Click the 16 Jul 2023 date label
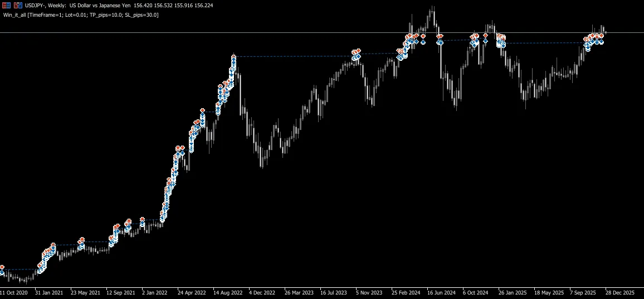 [334, 293]
